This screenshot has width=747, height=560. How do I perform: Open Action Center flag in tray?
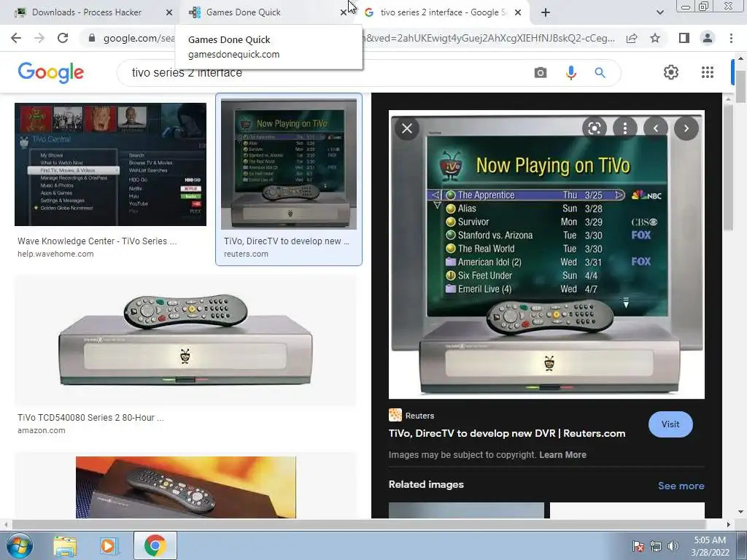[x=638, y=546]
